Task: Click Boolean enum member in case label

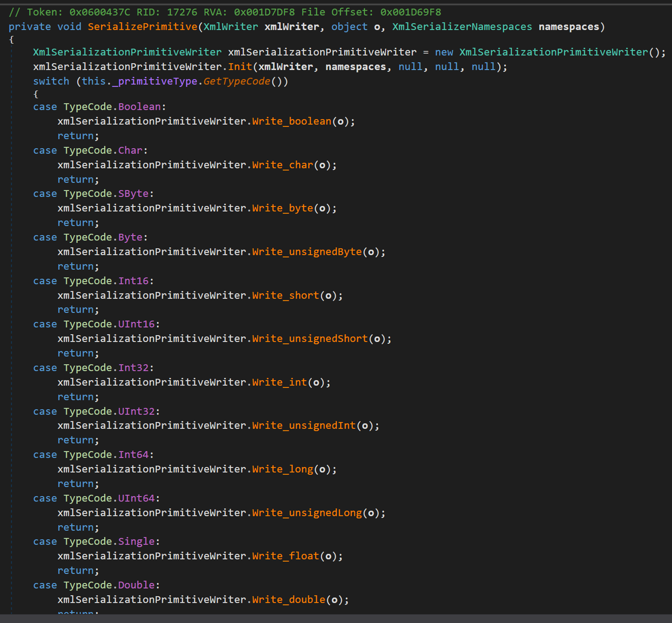Action: click(x=140, y=107)
